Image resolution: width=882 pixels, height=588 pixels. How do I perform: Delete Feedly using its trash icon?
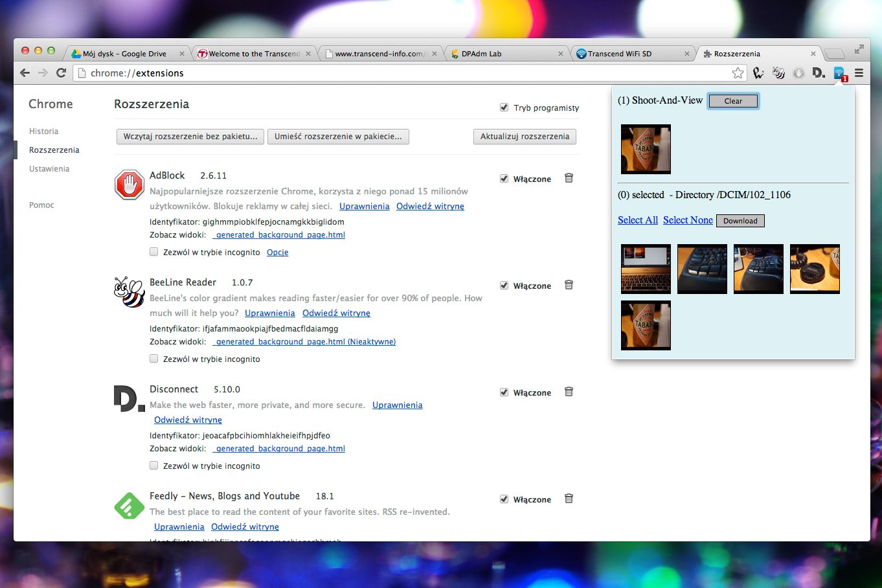(x=569, y=499)
